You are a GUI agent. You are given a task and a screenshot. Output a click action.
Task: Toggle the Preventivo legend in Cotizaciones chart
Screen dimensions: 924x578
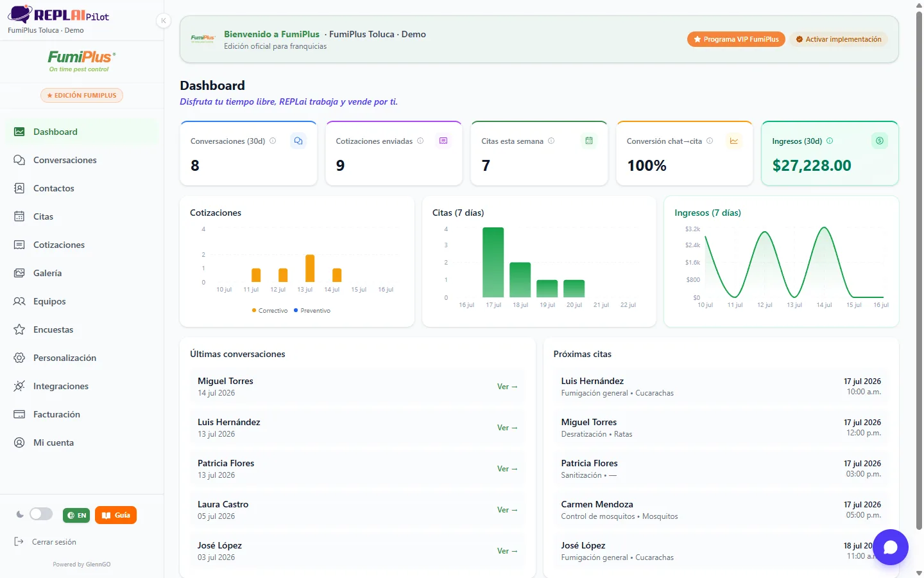coord(312,310)
